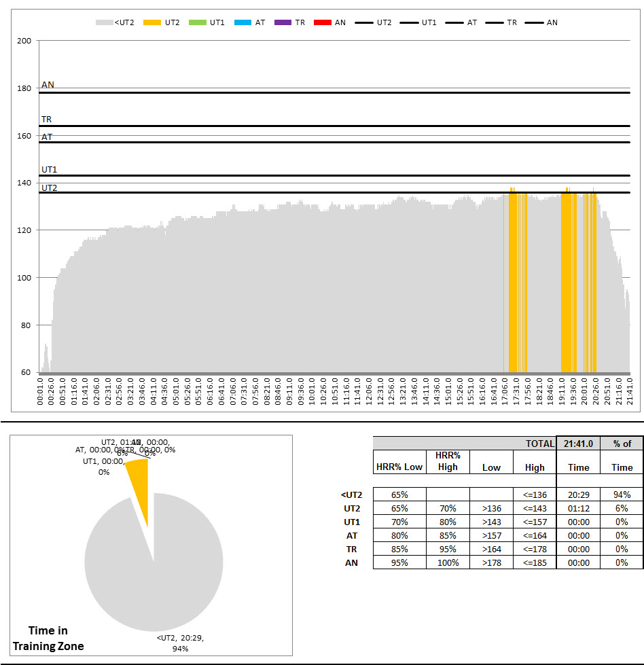
Task: Select the '>178' Low cell in the AN row
Action: pos(491,562)
